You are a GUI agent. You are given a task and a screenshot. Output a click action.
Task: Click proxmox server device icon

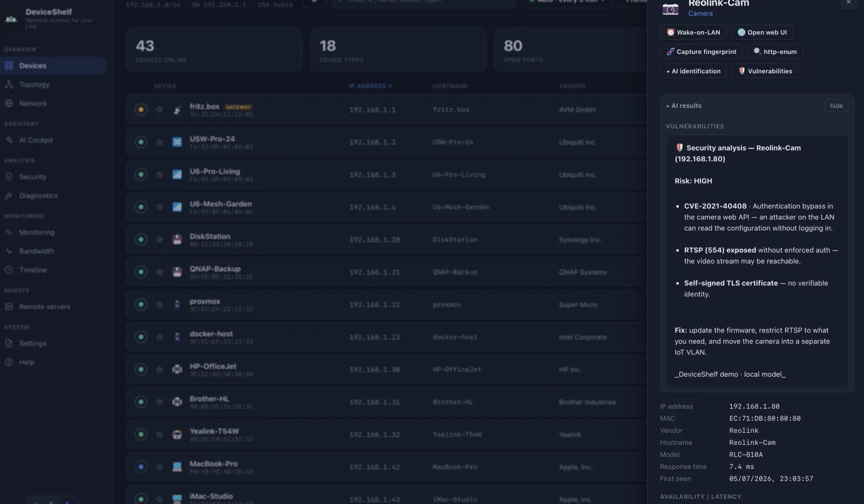click(x=177, y=305)
